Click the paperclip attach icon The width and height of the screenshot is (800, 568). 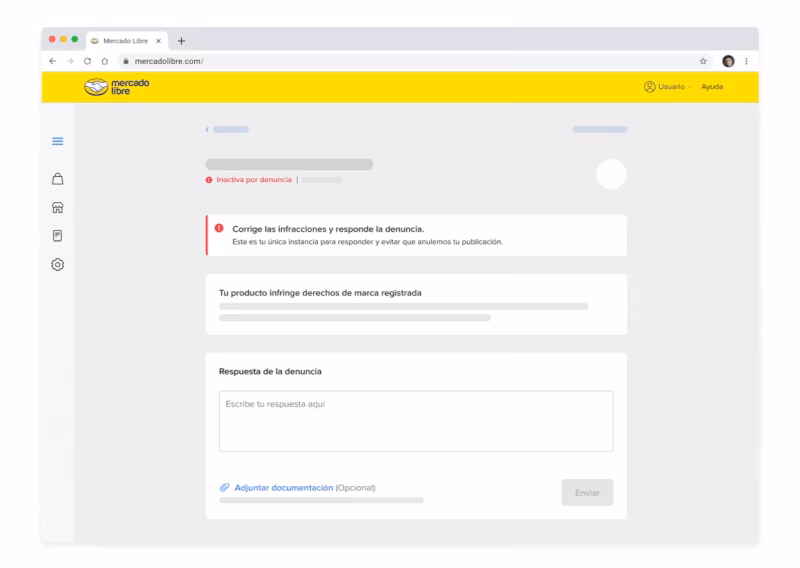[224, 488]
